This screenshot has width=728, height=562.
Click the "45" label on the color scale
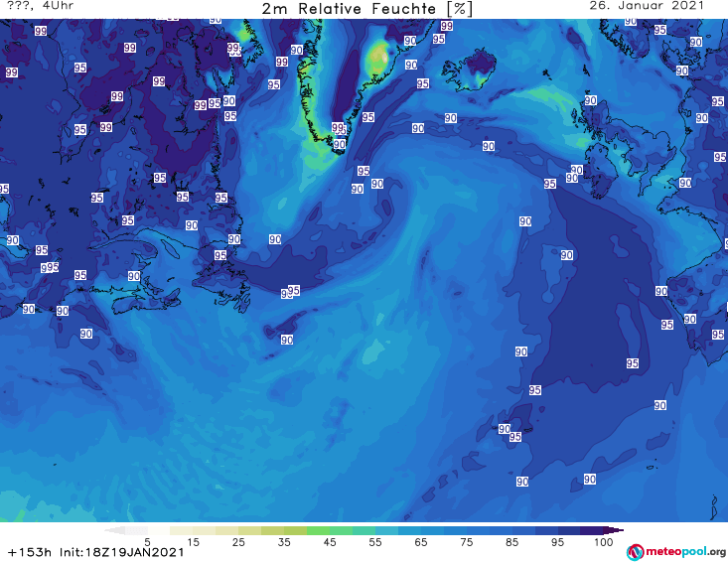[330, 542]
